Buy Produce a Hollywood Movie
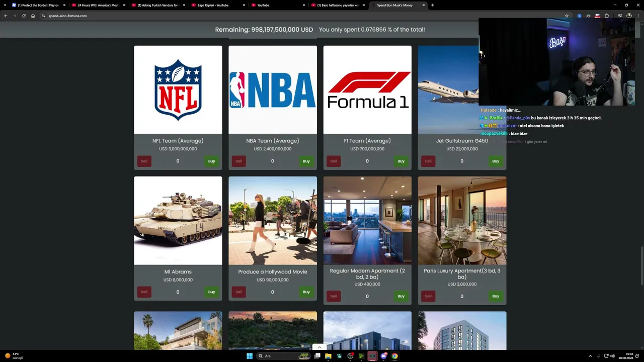644x362 pixels. pos(306,292)
